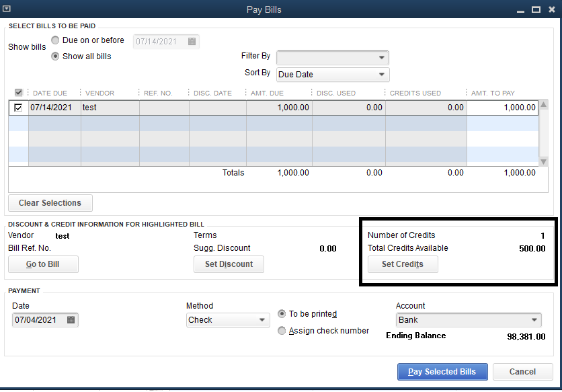Select the 'To be printed' radio button

point(282,314)
